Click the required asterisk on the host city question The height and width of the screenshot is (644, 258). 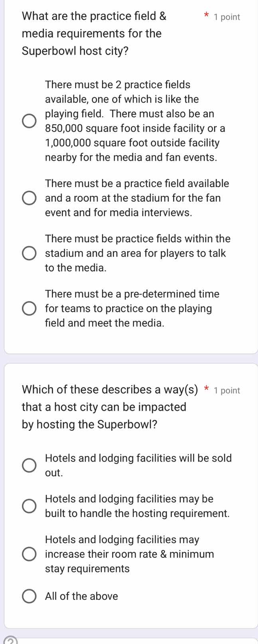pyautogui.click(x=206, y=389)
